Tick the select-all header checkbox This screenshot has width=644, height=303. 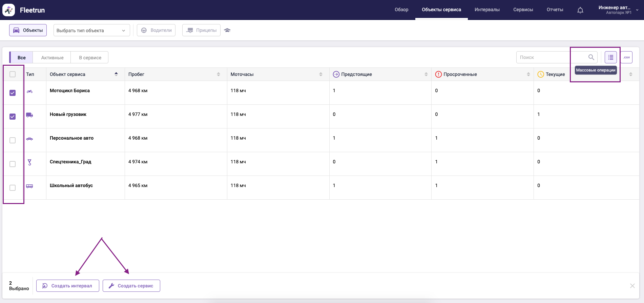tap(13, 74)
